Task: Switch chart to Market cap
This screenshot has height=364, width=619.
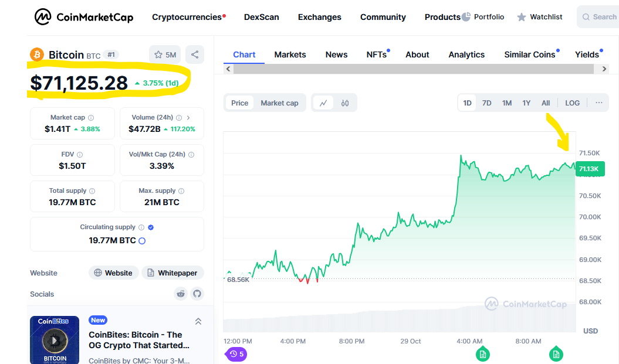Action: click(x=279, y=103)
